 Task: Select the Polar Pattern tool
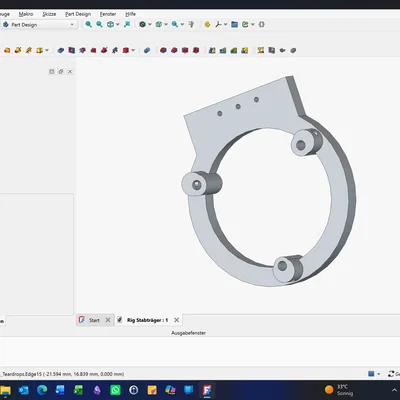click(x=234, y=50)
